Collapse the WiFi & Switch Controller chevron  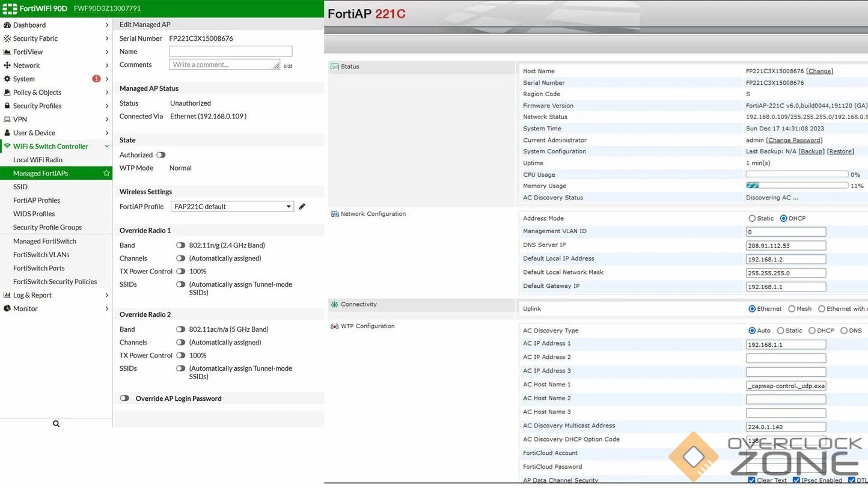[107, 147]
